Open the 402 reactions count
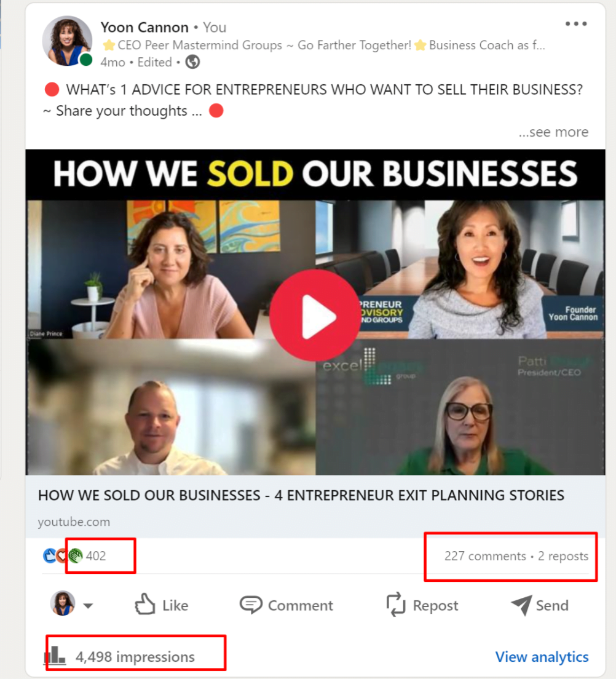 [x=96, y=556]
